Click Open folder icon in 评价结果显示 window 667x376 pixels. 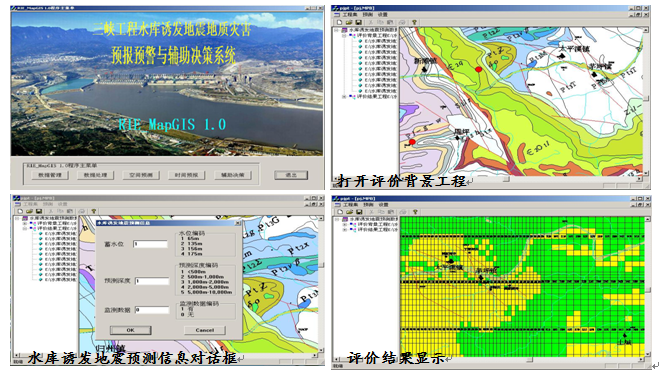tap(350, 212)
